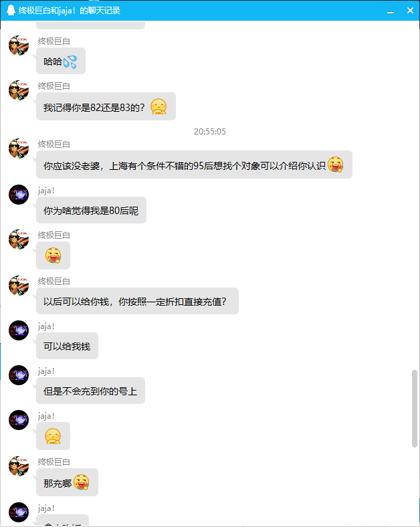Click the sweat-drops emoji in the 哈哈 message

(x=70, y=62)
